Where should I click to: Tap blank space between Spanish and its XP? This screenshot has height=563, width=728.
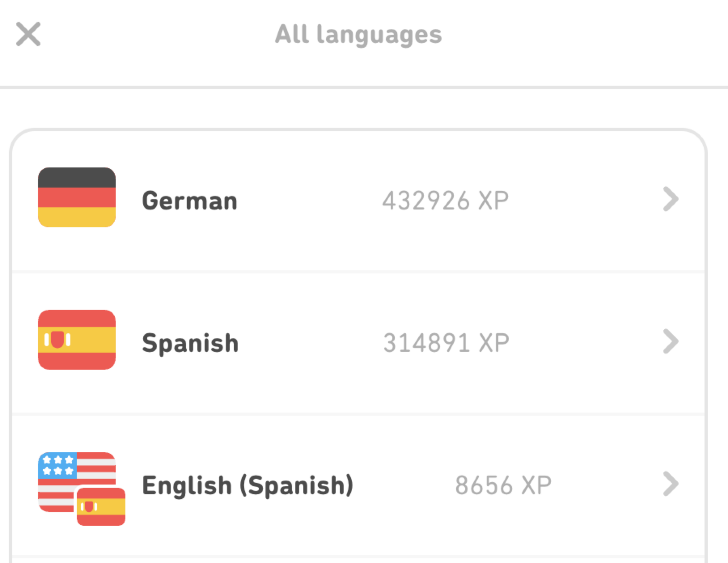coord(311,343)
